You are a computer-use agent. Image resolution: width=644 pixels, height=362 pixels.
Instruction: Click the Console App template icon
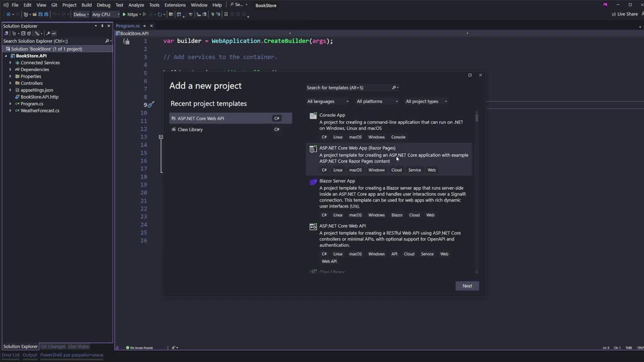click(313, 115)
